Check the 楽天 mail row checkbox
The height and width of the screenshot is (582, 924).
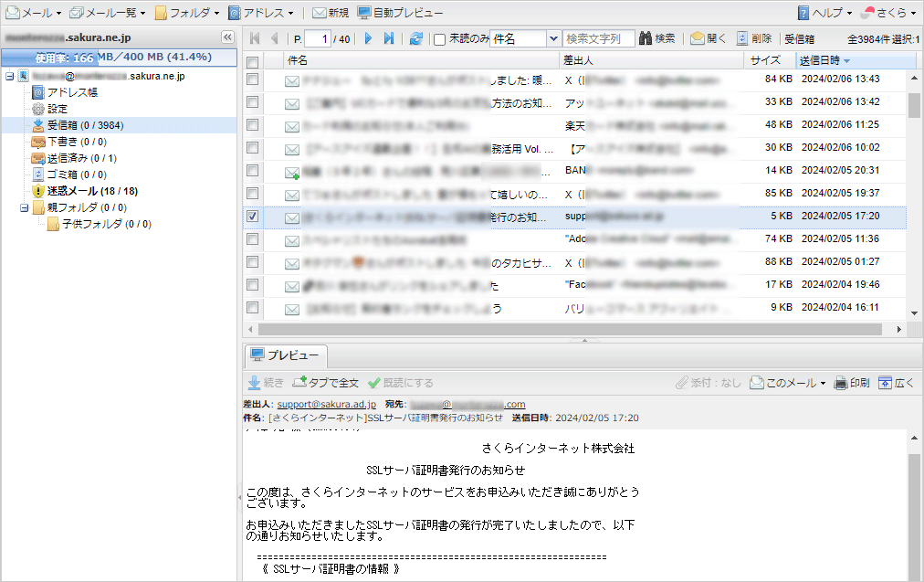pyautogui.click(x=252, y=125)
